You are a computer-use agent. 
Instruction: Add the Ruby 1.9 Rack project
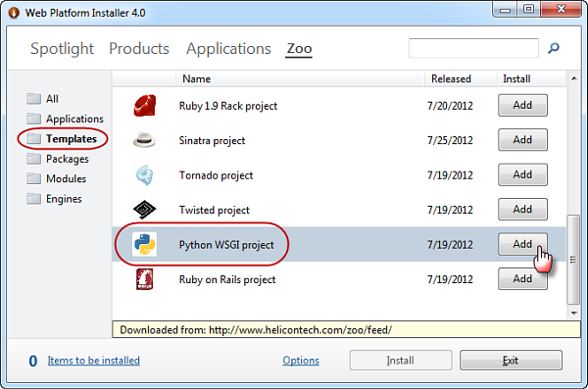[522, 105]
